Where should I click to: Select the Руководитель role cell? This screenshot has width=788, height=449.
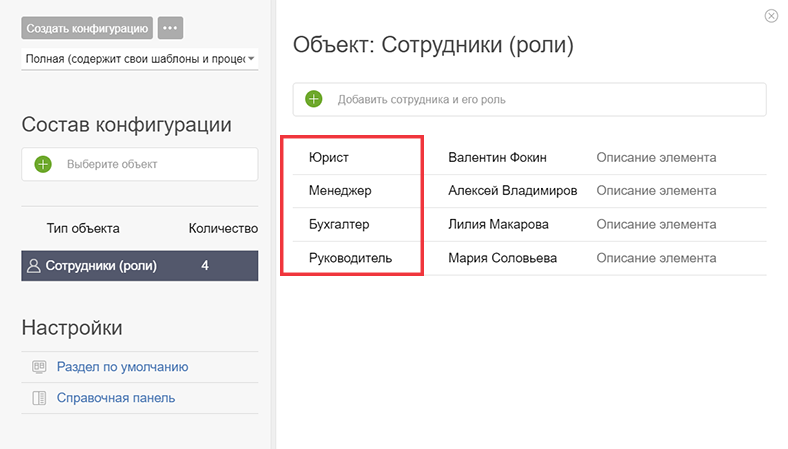point(350,258)
